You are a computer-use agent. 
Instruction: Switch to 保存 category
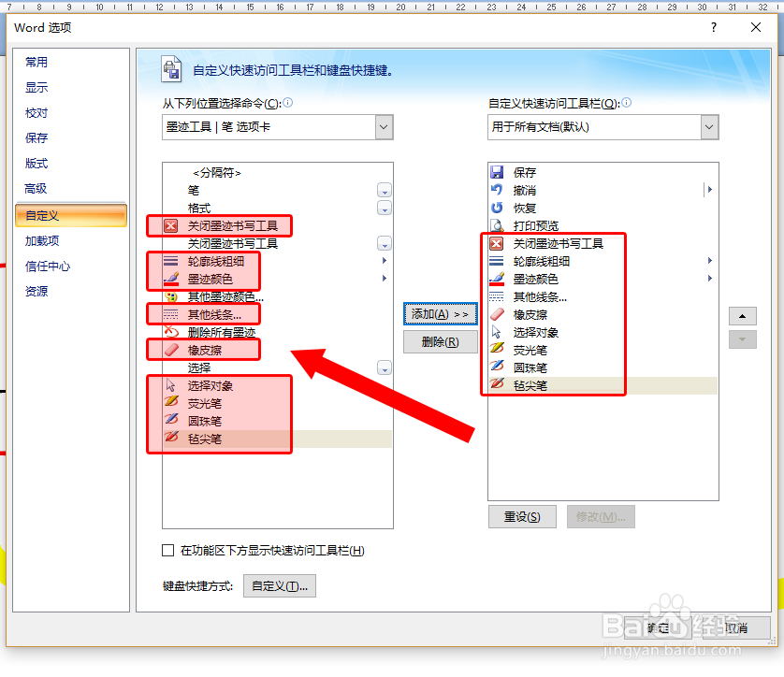[x=36, y=137]
